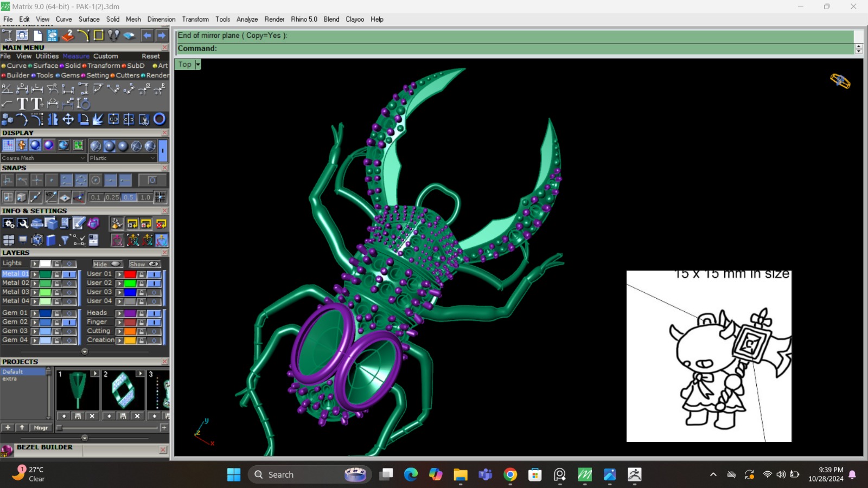Click the Undo left arrow icon

(147, 36)
